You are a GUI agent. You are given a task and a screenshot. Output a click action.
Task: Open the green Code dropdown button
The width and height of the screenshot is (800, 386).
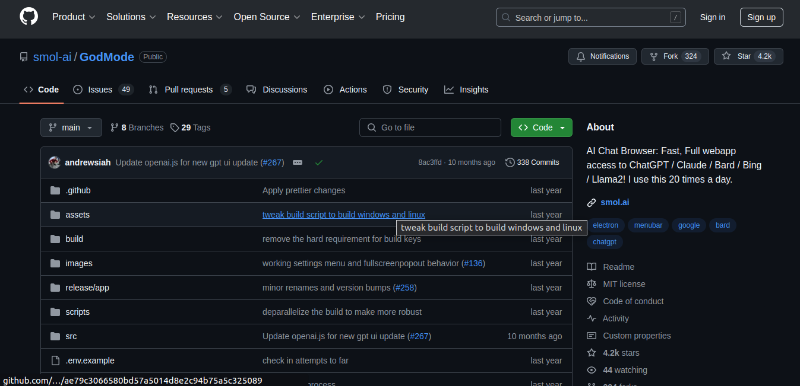tap(541, 127)
